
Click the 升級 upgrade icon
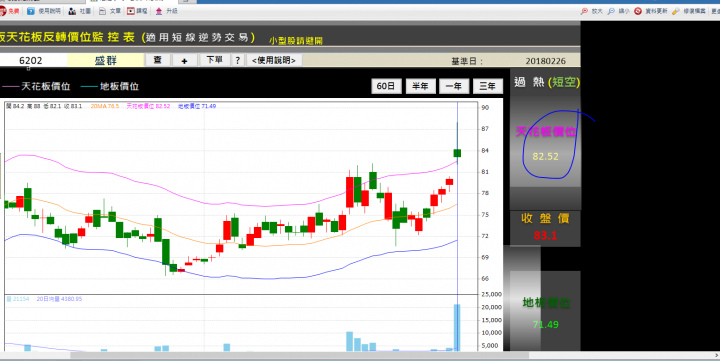[x=159, y=11]
